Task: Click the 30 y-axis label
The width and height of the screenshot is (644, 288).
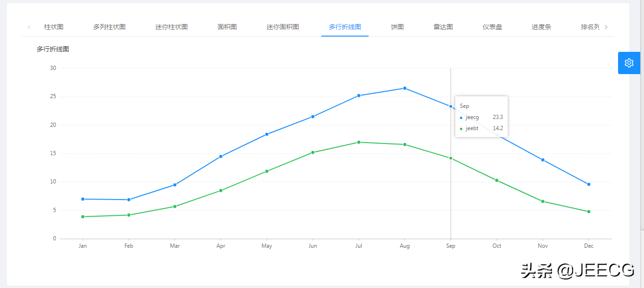Action: tap(53, 68)
